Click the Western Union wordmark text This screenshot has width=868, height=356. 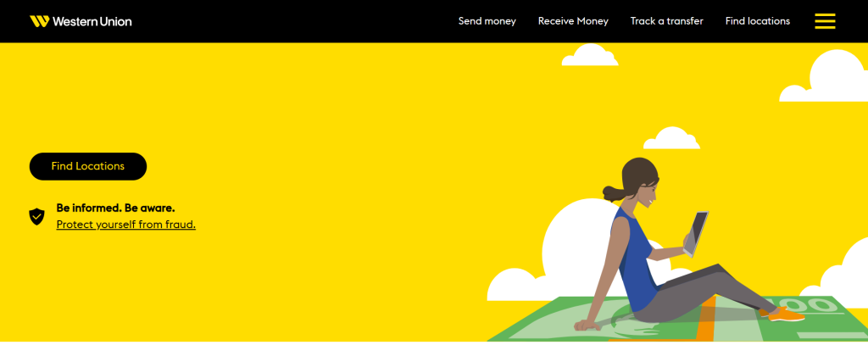coord(92,21)
